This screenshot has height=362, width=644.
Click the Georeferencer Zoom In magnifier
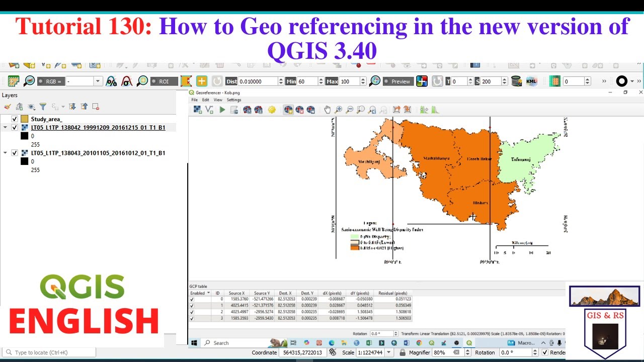[339, 110]
